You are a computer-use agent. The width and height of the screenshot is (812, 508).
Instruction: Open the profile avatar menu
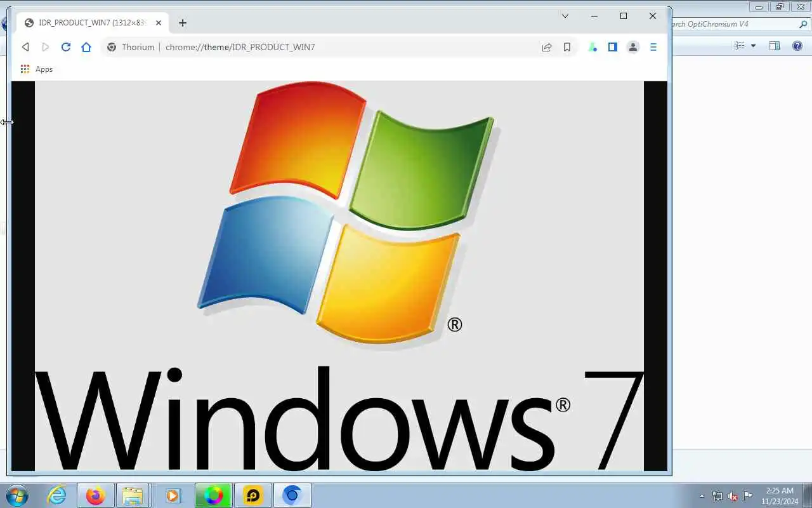tap(633, 47)
